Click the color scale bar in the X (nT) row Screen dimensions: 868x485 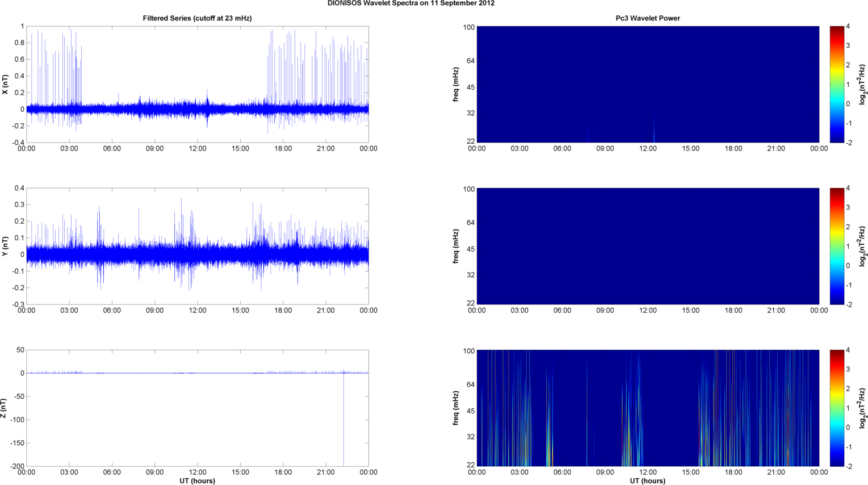point(837,85)
